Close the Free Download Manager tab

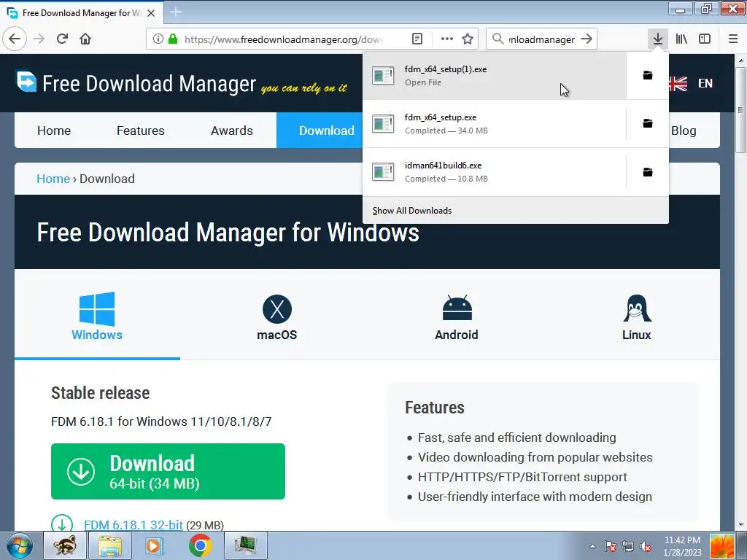pos(151,13)
